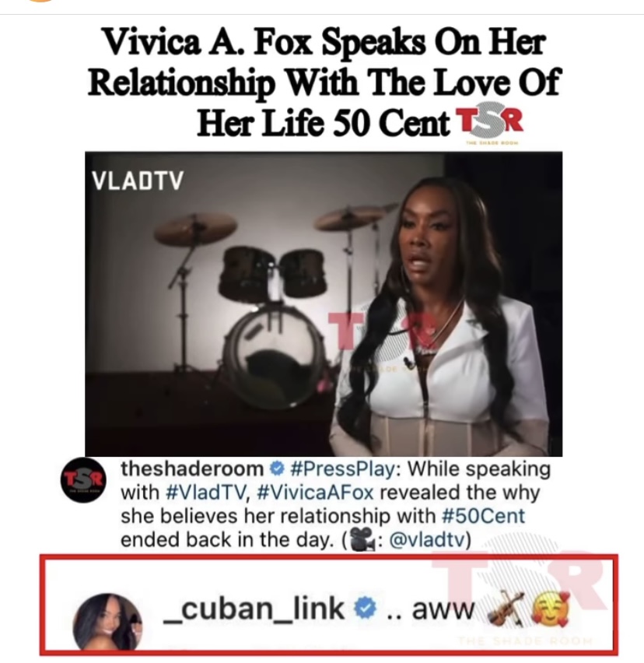644x663 pixels.
Task: Click theshaderoom username
Action: pos(192,469)
